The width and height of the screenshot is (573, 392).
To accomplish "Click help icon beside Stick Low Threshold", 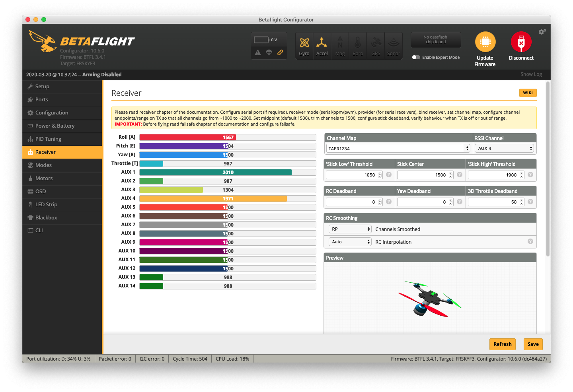I will tap(389, 175).
